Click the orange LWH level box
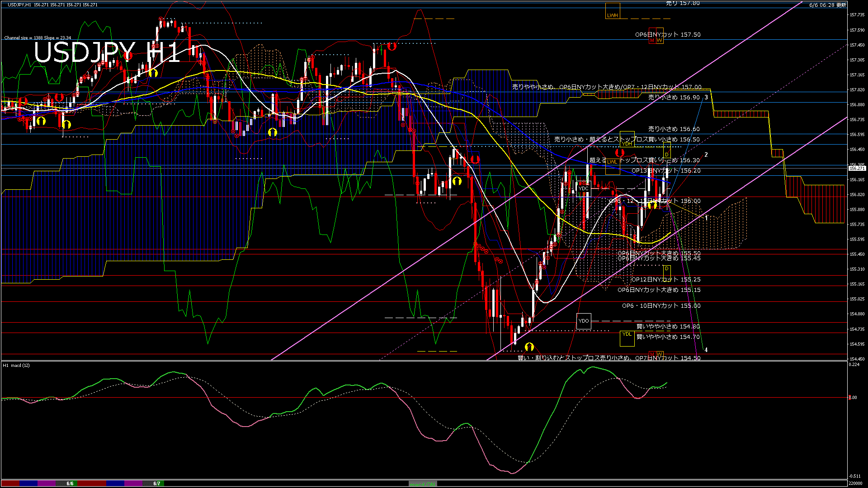The width and height of the screenshot is (868, 488). click(612, 11)
